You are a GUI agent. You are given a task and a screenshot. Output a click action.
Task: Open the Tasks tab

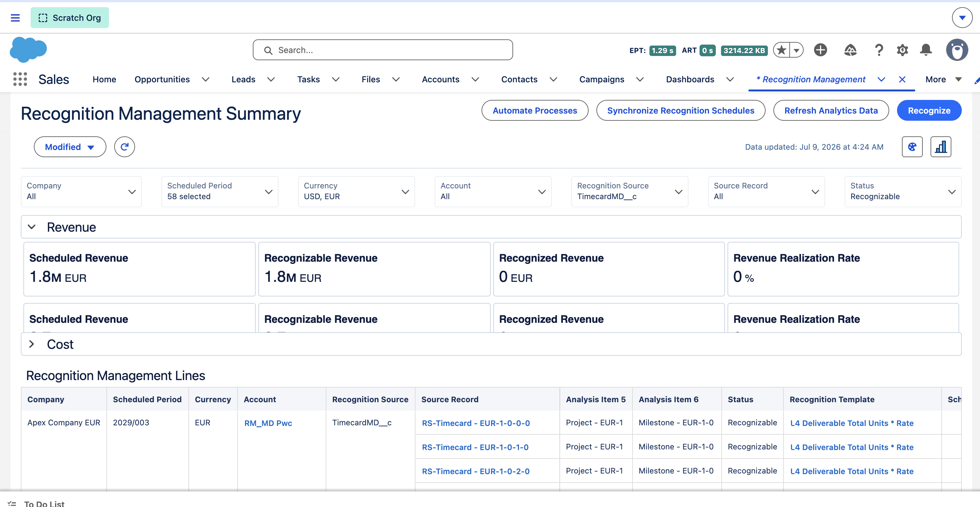coord(308,79)
